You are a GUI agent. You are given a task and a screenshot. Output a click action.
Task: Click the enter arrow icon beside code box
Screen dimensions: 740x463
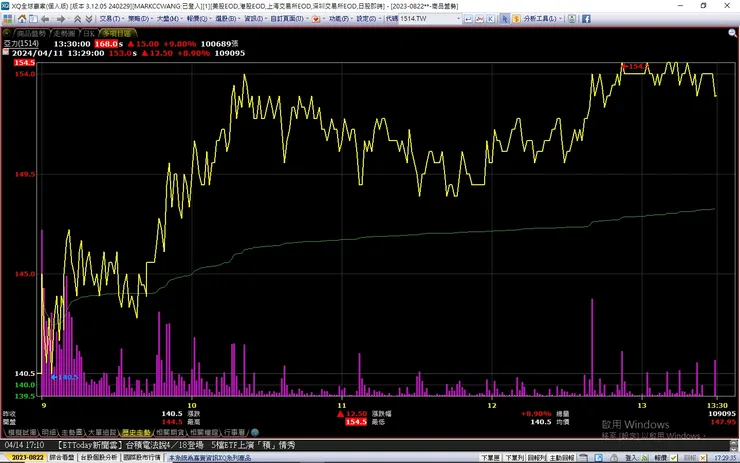[x=468, y=19]
